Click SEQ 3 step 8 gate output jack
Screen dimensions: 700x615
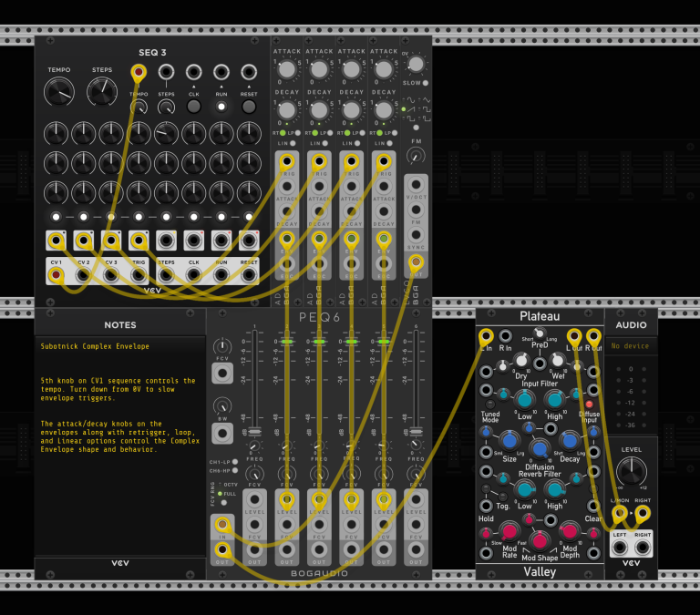[249, 241]
